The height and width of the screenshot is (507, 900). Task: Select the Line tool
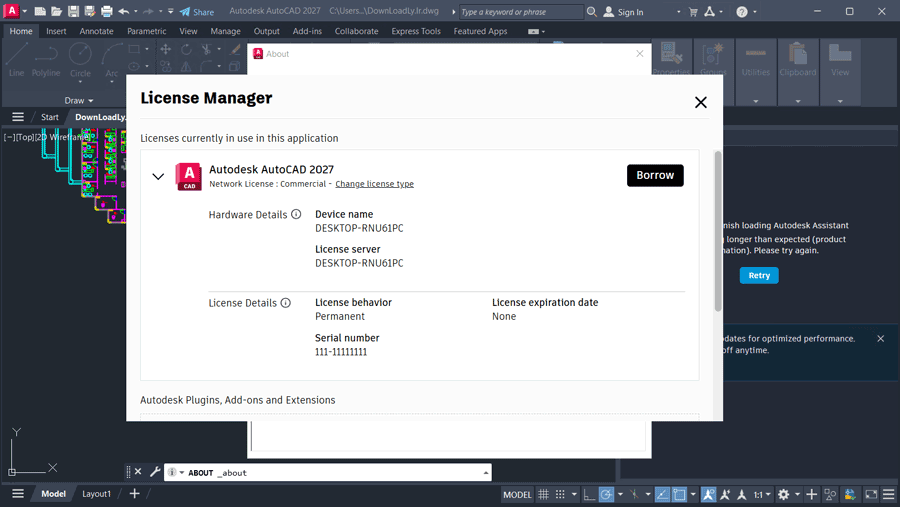[x=17, y=60]
